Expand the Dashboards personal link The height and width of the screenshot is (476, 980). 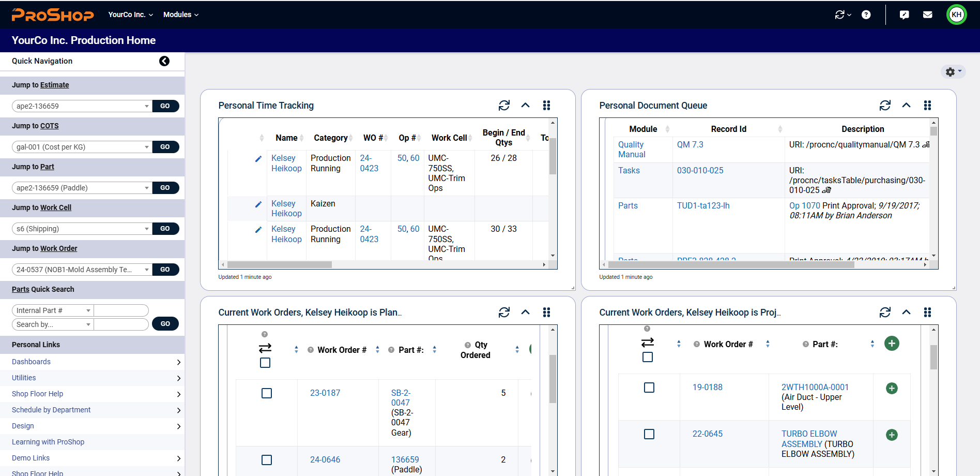178,362
